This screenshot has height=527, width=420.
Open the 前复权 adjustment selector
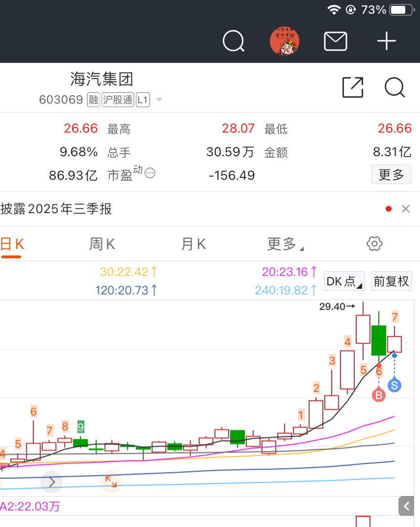tap(392, 281)
